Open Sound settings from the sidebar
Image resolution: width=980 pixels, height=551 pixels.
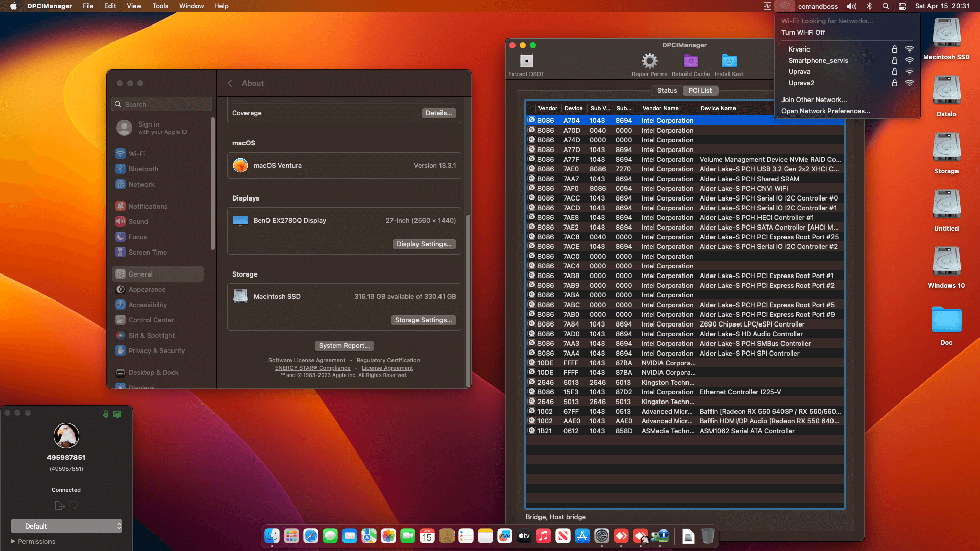(x=137, y=221)
